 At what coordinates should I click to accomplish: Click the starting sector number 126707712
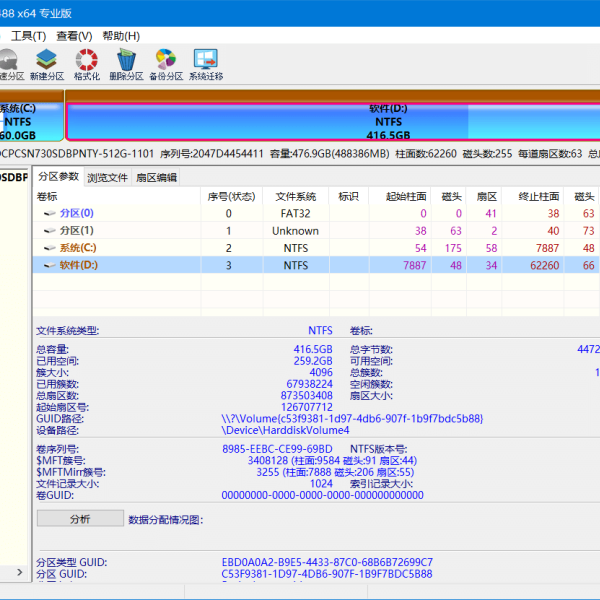307,407
